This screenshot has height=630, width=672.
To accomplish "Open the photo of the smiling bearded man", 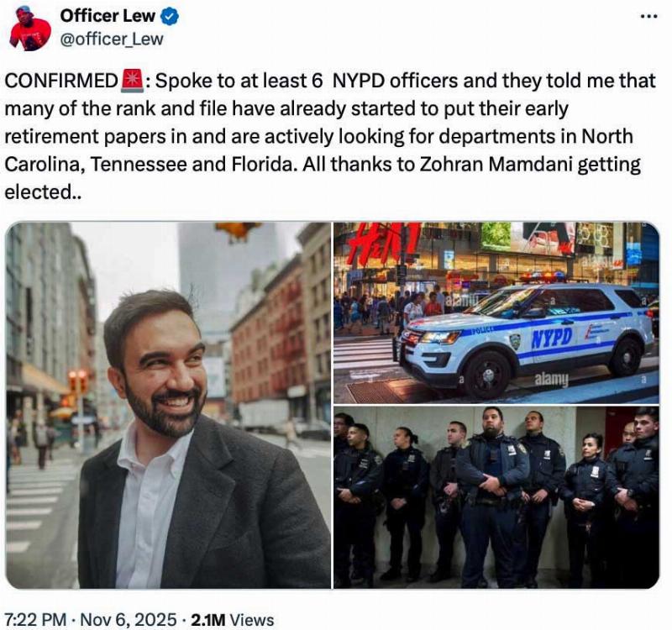I will [168, 405].
